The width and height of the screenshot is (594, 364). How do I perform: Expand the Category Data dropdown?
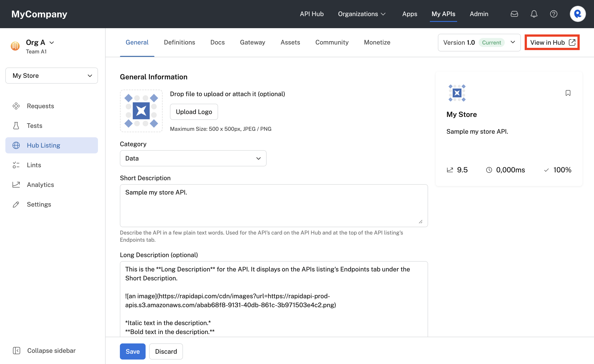pos(193,158)
